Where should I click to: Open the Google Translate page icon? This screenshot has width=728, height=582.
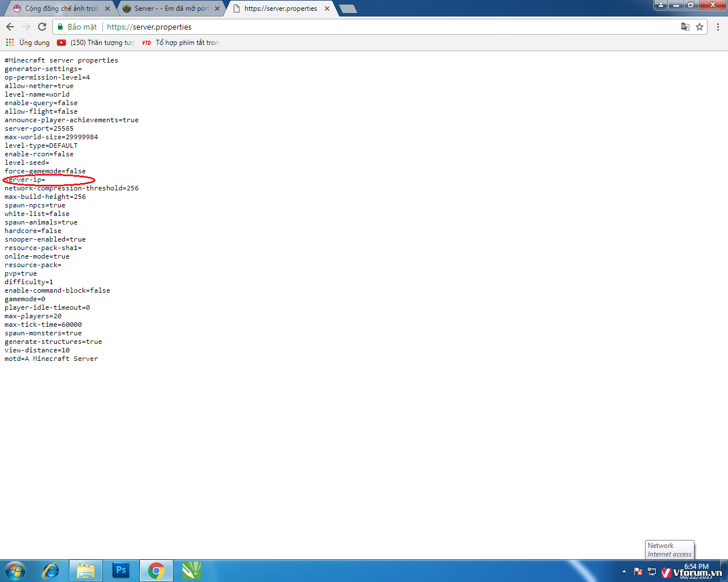(685, 27)
